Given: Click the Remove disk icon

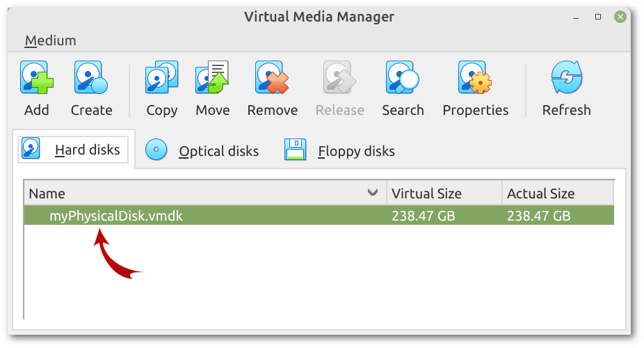Looking at the screenshot, I should pyautogui.click(x=272, y=77).
